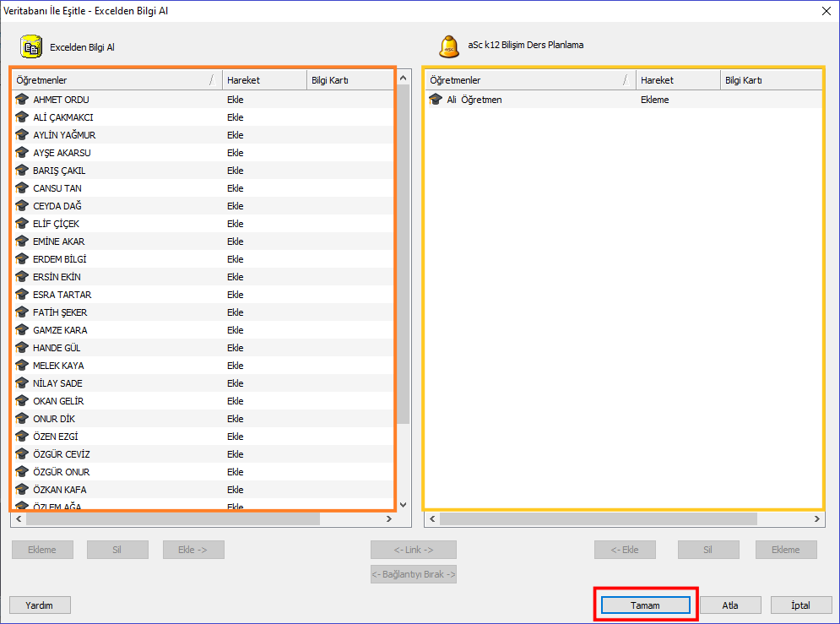Select the cap icon next to ÖZGÜR CEVİZ
This screenshot has width=840, height=624.
click(x=22, y=453)
